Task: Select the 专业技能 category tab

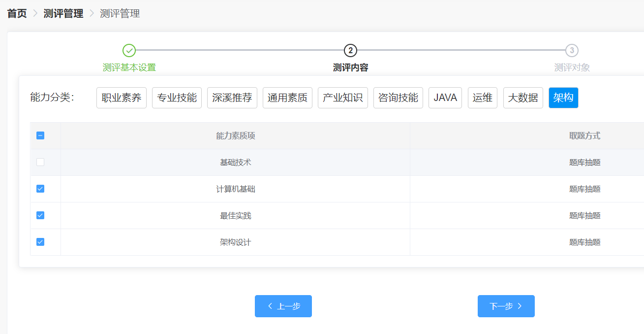Action: (177, 98)
